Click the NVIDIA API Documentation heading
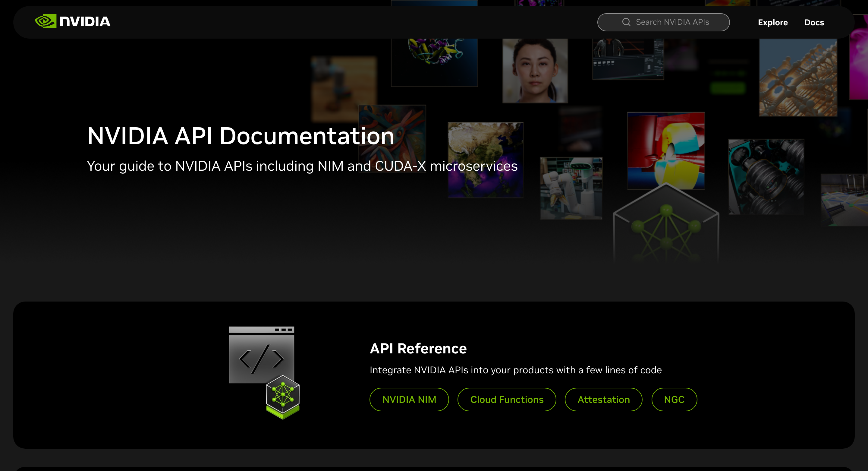The height and width of the screenshot is (471, 868). click(x=241, y=136)
